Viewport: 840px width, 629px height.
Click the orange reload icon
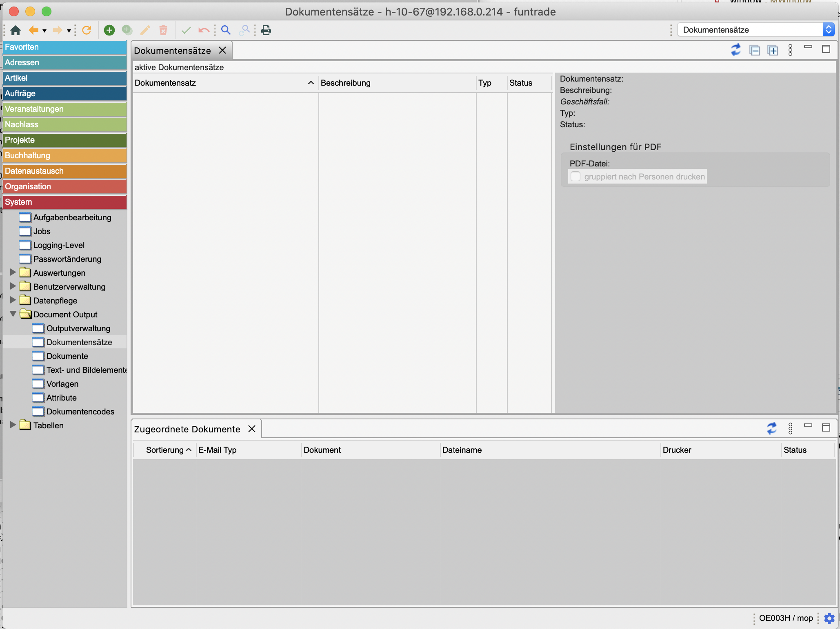(87, 30)
